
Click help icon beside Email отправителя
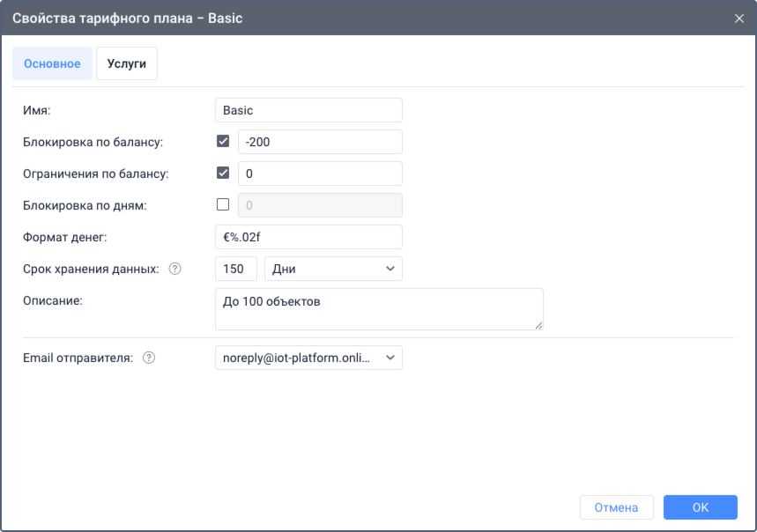pos(149,358)
